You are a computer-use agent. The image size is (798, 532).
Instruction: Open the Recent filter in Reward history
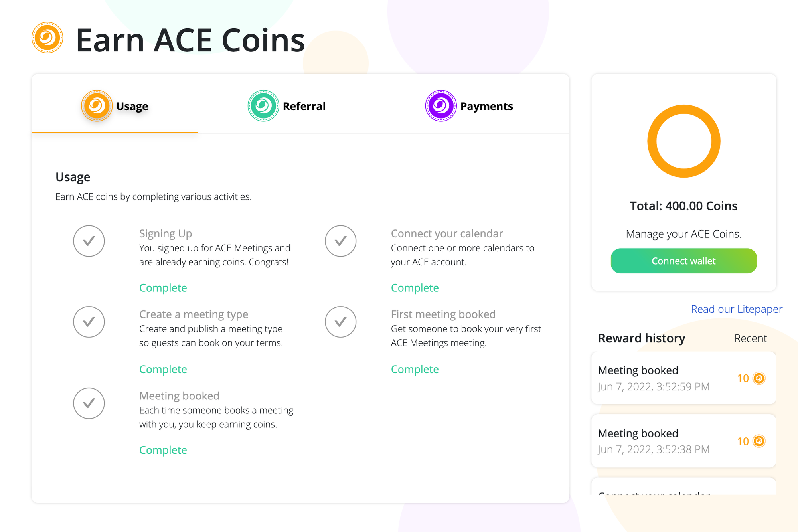coord(751,338)
